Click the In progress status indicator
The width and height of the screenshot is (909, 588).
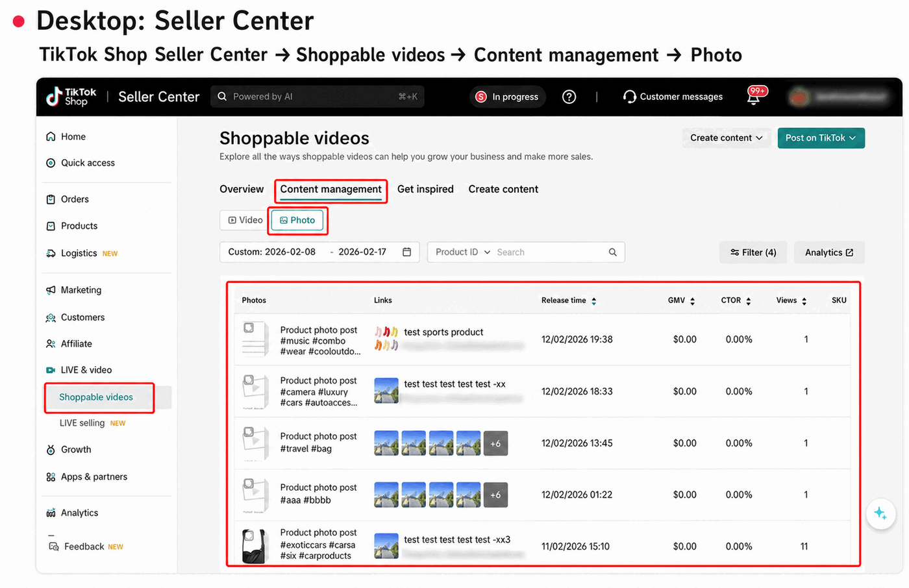coord(508,97)
